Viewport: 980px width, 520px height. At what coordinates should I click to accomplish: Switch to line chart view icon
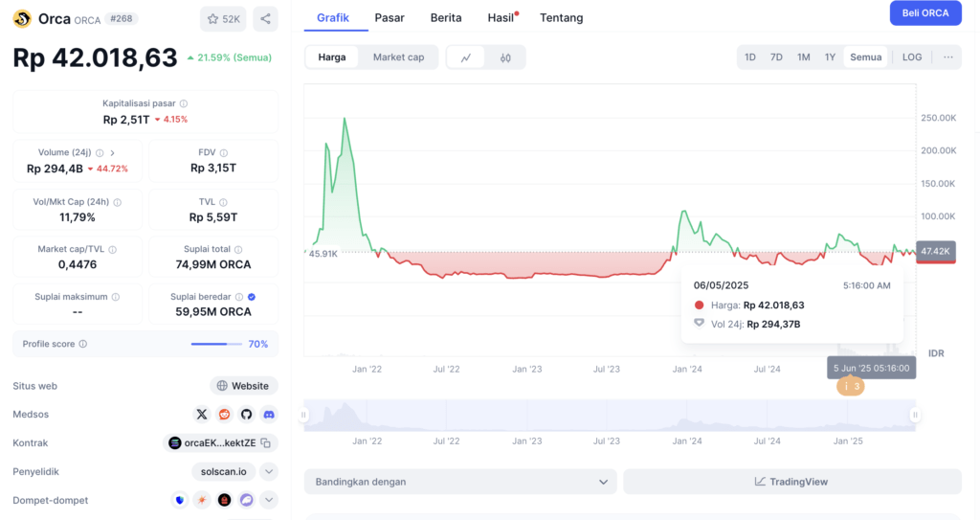[x=466, y=57]
